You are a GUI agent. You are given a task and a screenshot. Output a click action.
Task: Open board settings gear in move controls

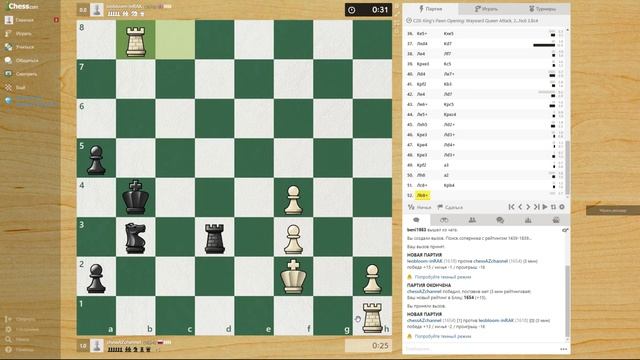(x=562, y=207)
